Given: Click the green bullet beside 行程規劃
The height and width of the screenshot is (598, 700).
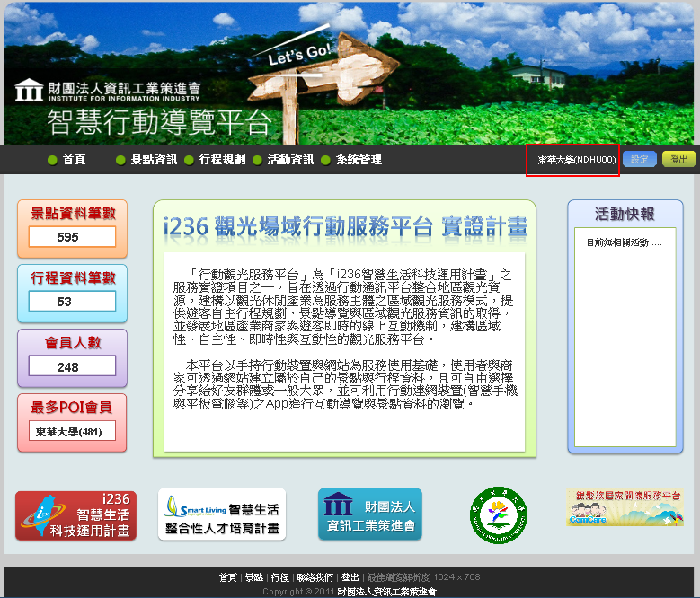Looking at the screenshot, I should pos(189,160).
